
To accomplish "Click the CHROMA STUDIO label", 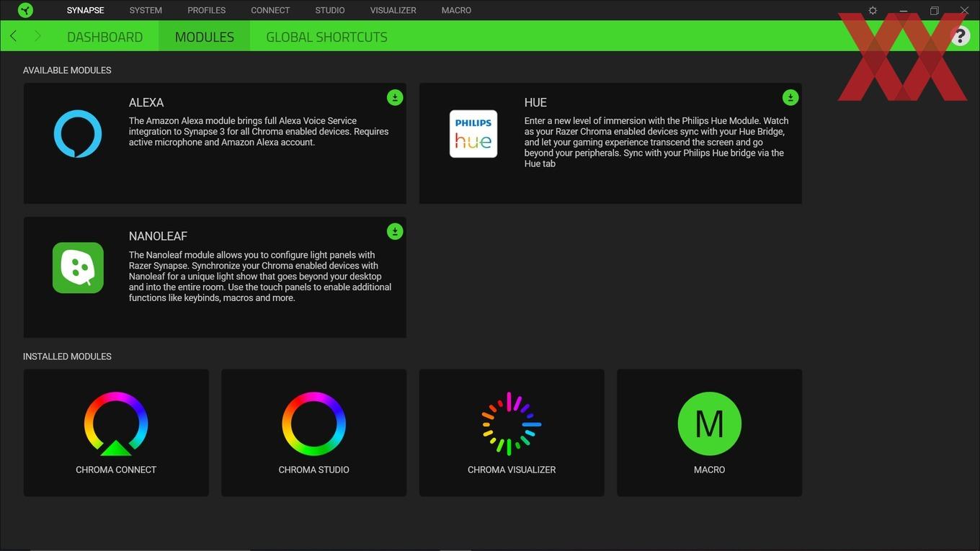I will point(313,470).
